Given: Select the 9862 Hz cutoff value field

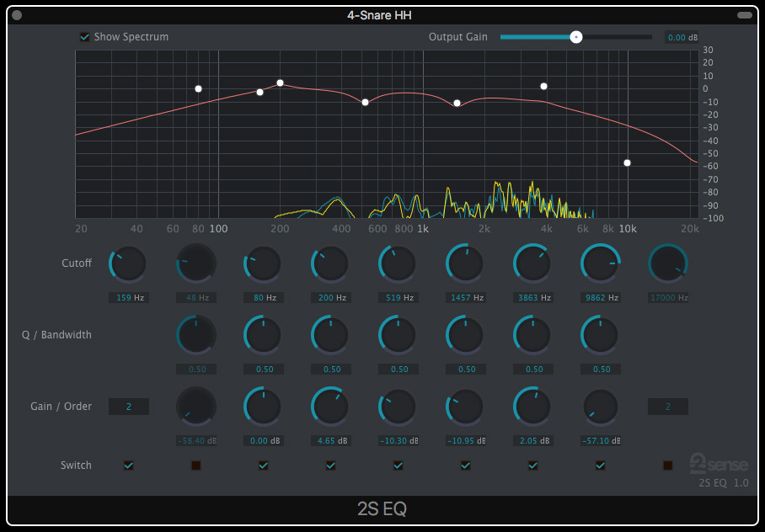Looking at the screenshot, I should pyautogui.click(x=601, y=297).
